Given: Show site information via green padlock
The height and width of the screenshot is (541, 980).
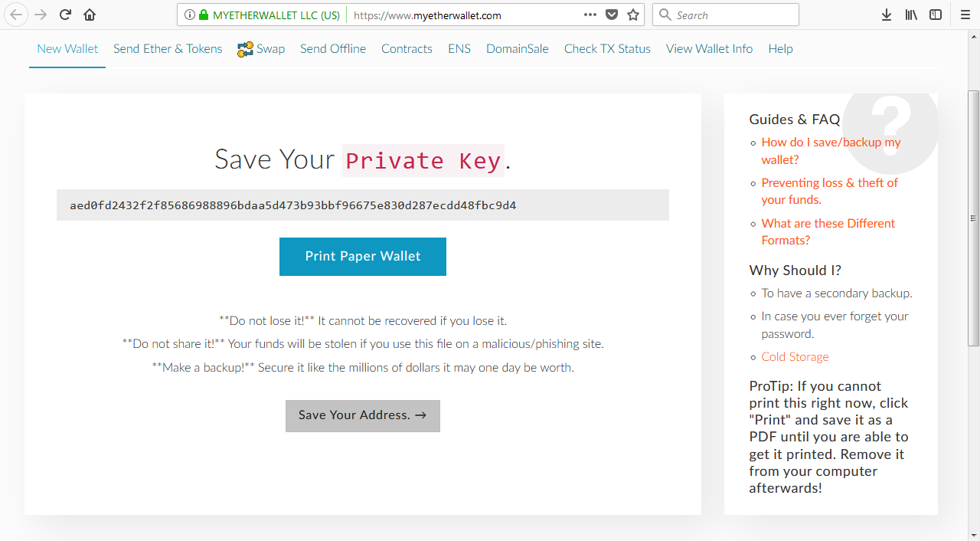Looking at the screenshot, I should point(203,15).
